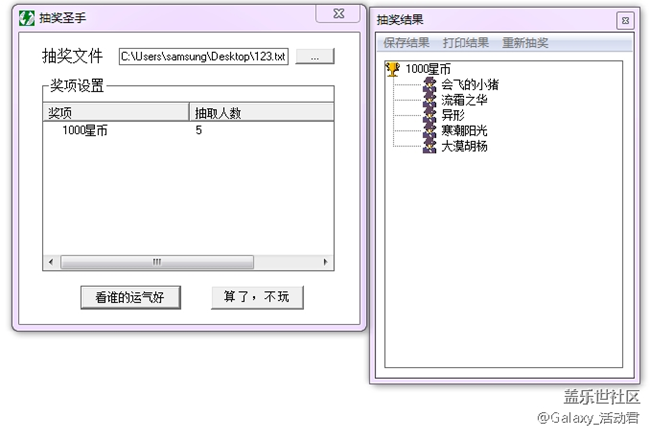The image size is (650, 440).
Task: Click the avatar icon next to 寒潮阳光
Action: (430, 130)
